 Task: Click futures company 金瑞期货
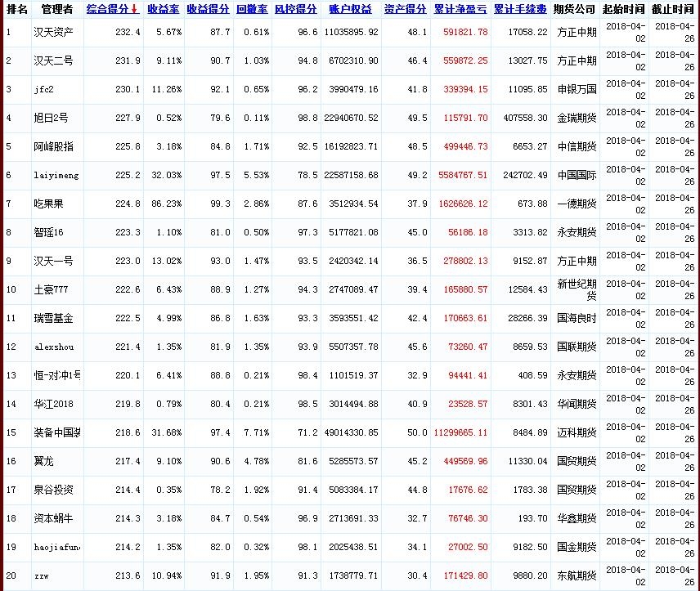click(577, 118)
